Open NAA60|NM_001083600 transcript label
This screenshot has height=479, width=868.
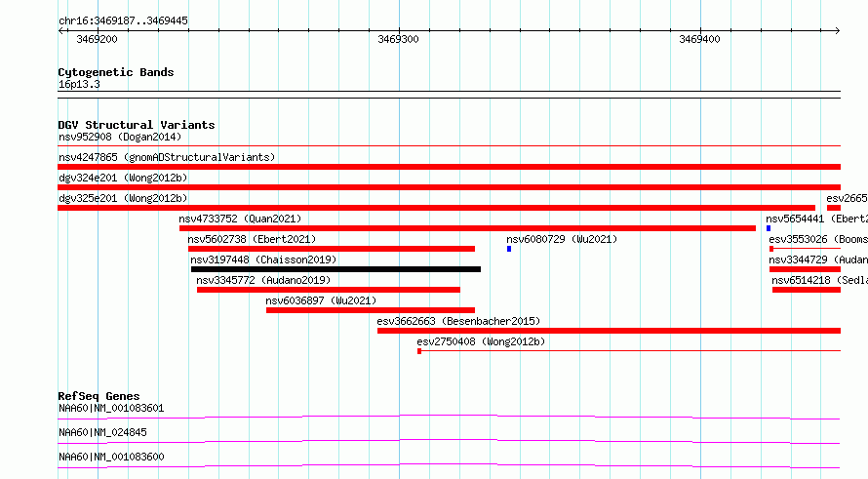click(111, 457)
